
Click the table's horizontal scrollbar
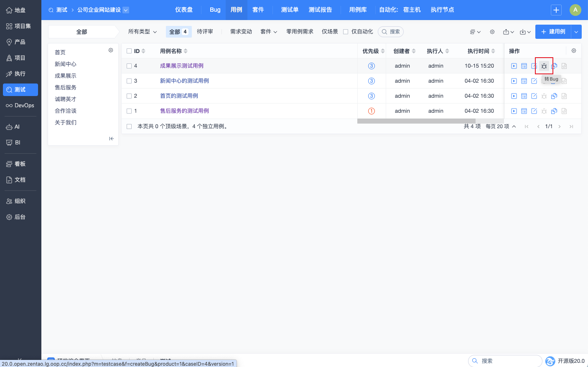tap(416, 121)
